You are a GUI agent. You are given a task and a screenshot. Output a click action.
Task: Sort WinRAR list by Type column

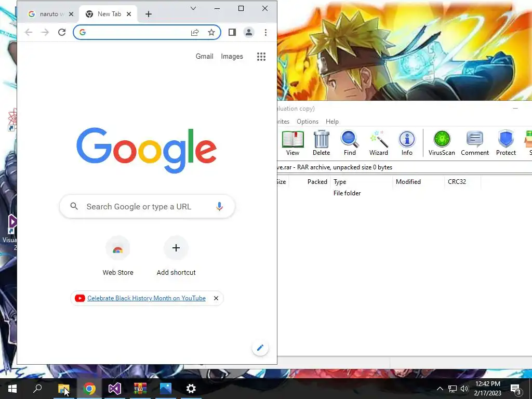pos(362,181)
